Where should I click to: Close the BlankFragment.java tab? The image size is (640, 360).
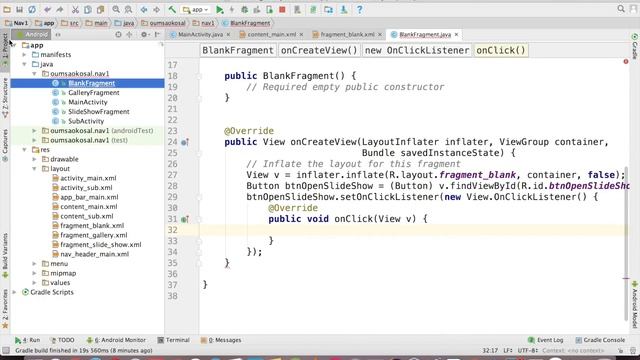coord(456,35)
